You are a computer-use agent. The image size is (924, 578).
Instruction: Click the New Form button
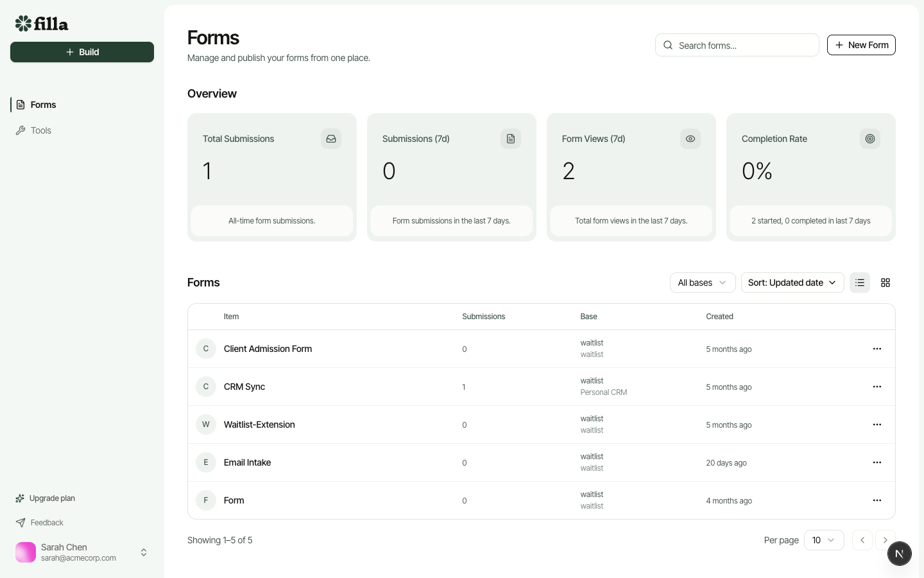pyautogui.click(x=862, y=45)
